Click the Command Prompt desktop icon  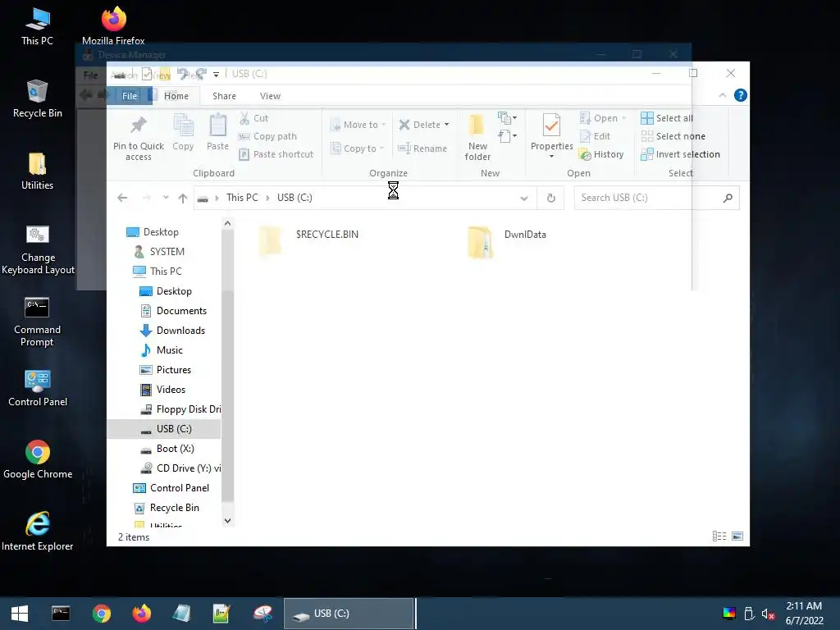[37, 322]
